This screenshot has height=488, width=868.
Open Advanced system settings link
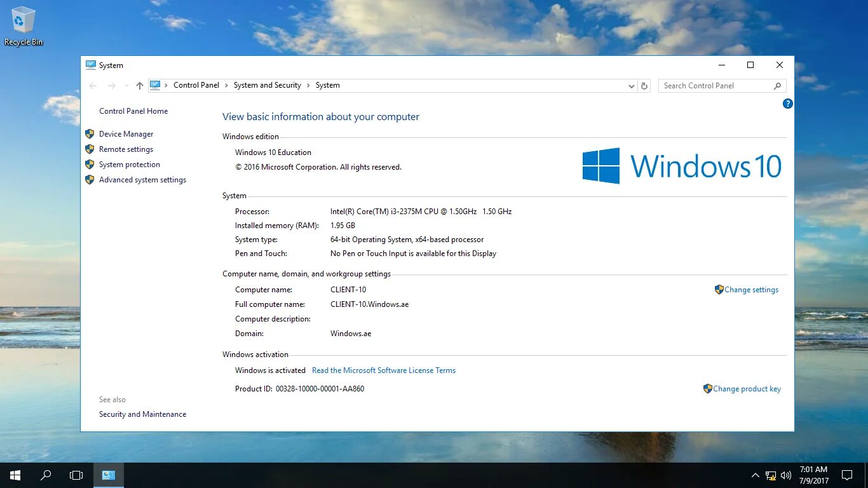click(142, 180)
